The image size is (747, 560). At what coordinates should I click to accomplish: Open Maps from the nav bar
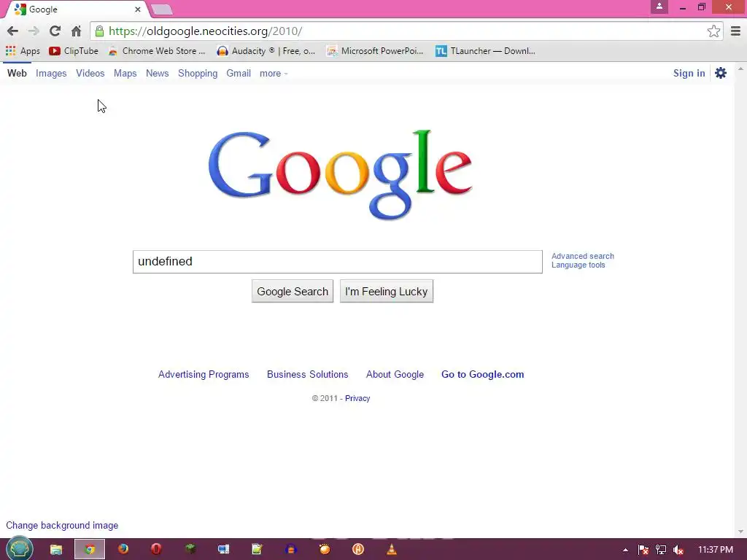click(x=125, y=74)
